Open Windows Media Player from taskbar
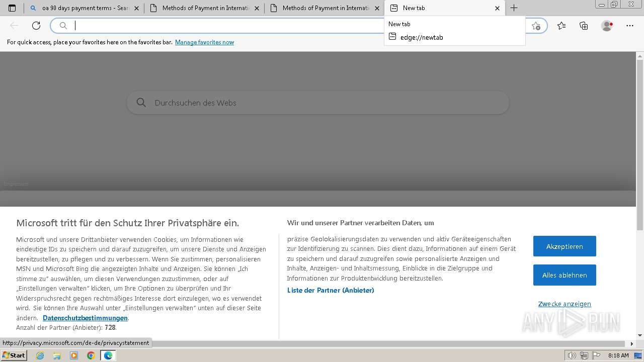This screenshot has width=644, height=362. point(74,355)
